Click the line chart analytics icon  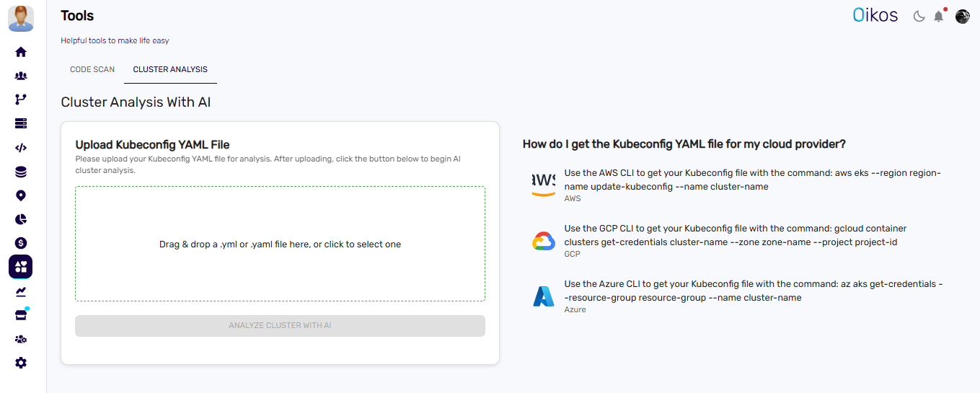[21, 291]
